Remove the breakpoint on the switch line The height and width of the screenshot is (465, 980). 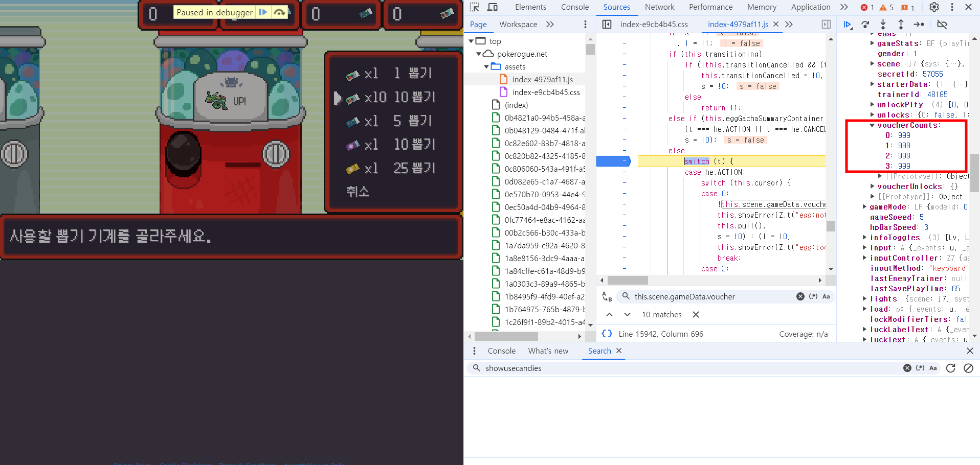pos(614,161)
